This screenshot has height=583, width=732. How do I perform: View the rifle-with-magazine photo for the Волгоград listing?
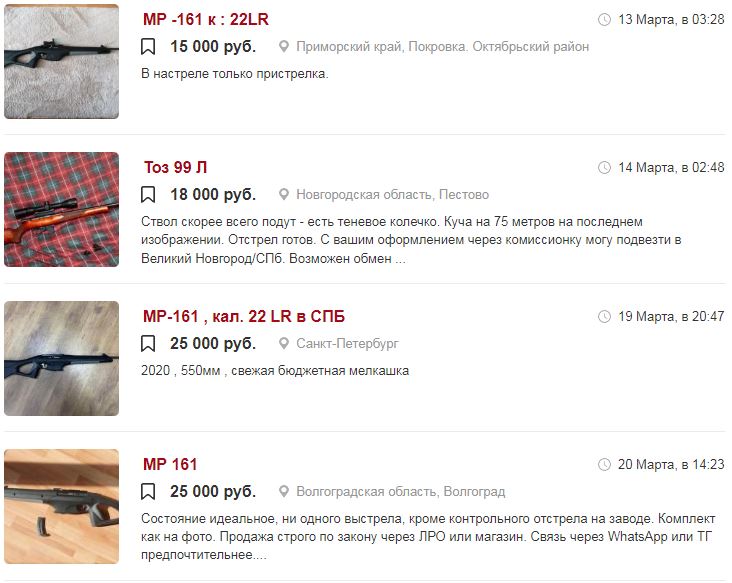tap(62, 506)
